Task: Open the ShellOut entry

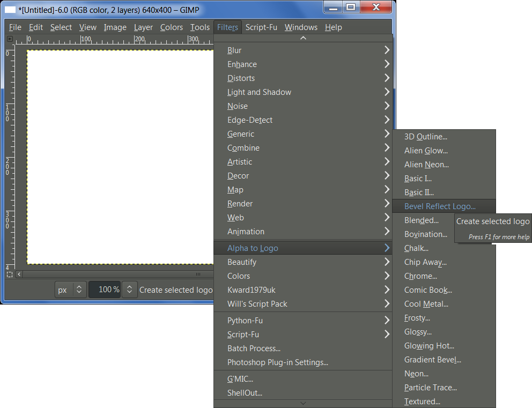Action: 303,393
